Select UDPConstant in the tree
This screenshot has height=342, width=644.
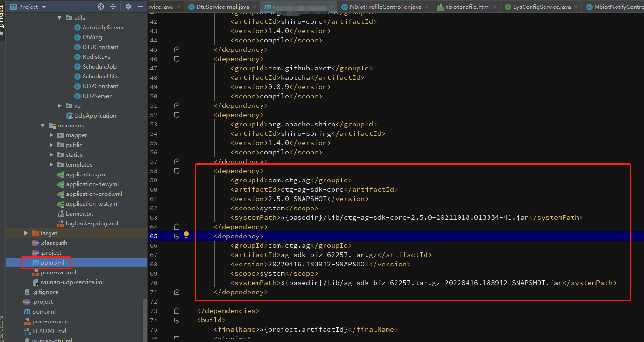click(x=100, y=86)
